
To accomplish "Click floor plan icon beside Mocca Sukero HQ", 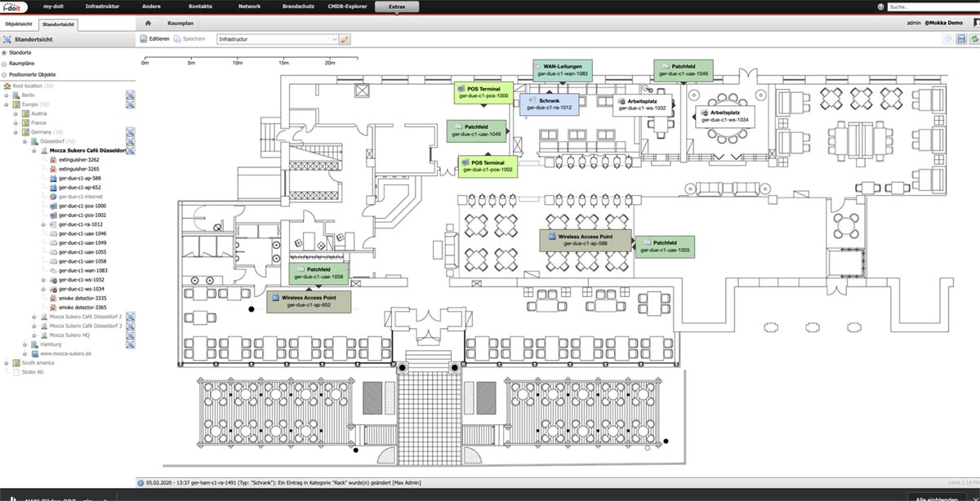I will pos(130,335).
